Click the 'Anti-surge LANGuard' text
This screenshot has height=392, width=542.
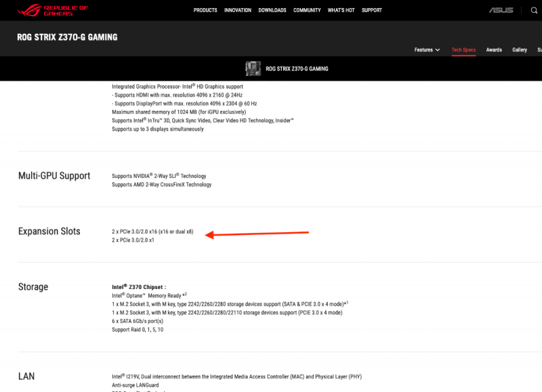coord(135,385)
